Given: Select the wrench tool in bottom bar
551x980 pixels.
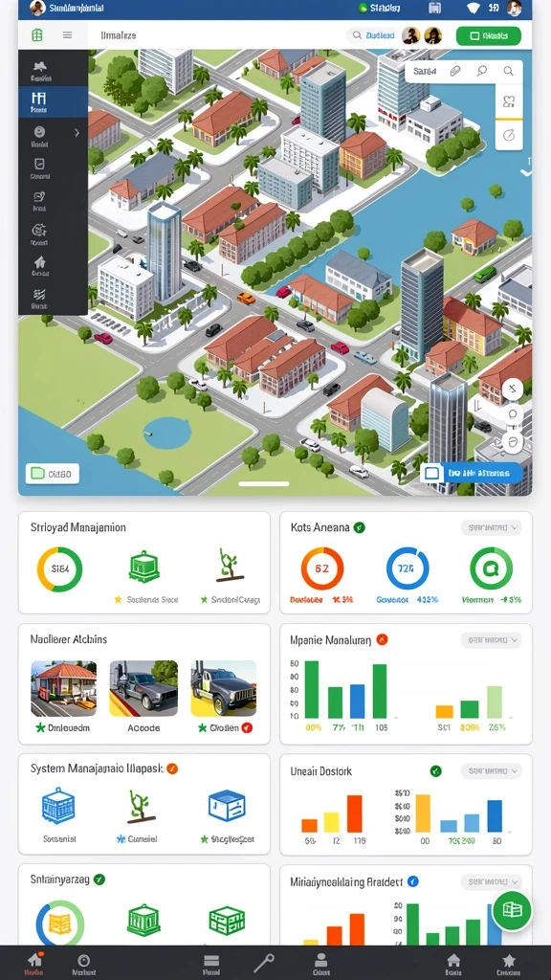Looking at the screenshot, I should [x=264, y=963].
